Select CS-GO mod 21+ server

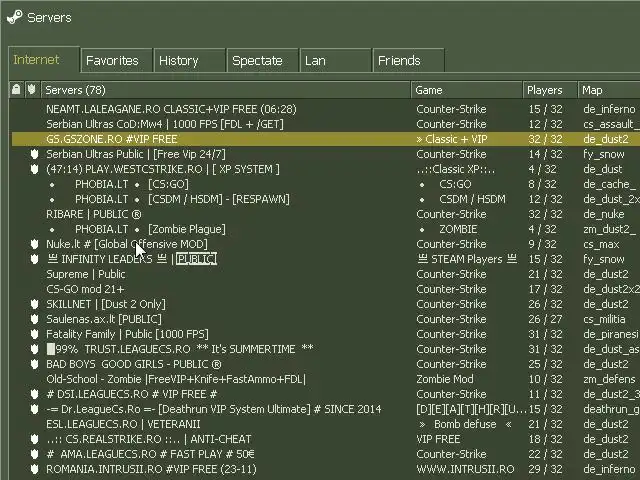[x=85, y=289]
